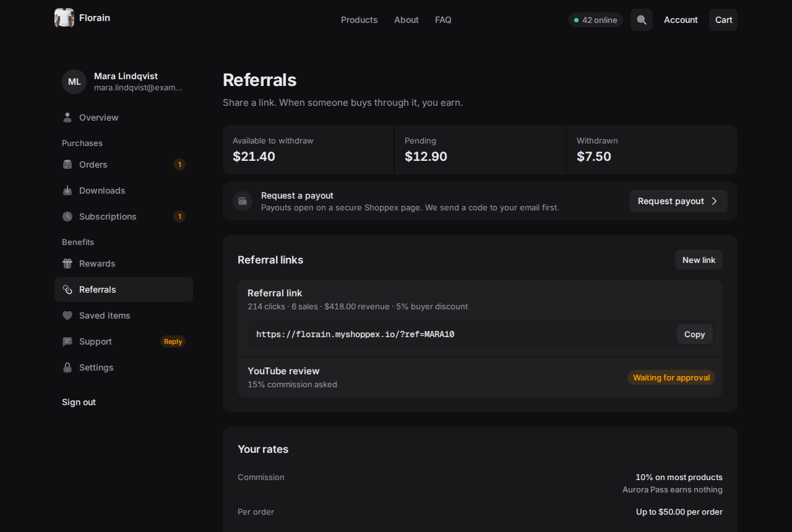Open the Cart
Viewport: 792px width, 532px height.
click(x=723, y=20)
